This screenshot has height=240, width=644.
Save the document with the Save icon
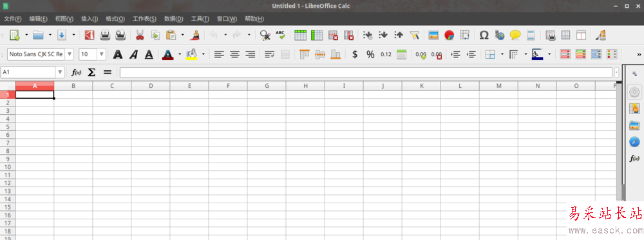point(62,35)
